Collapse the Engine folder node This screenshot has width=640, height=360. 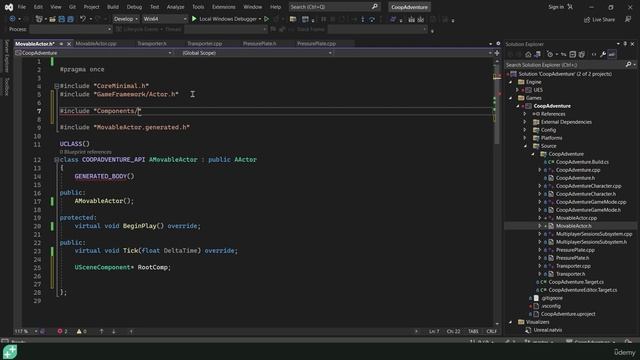click(x=510, y=82)
